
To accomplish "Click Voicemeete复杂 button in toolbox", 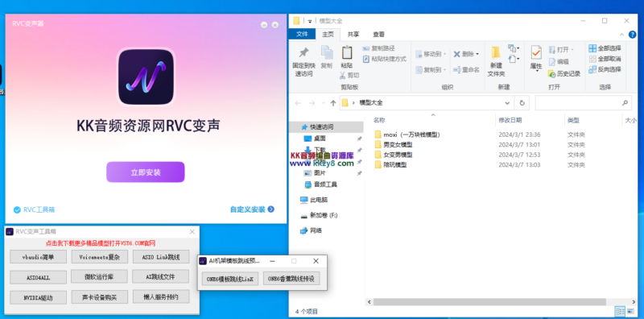I will click(99, 257).
